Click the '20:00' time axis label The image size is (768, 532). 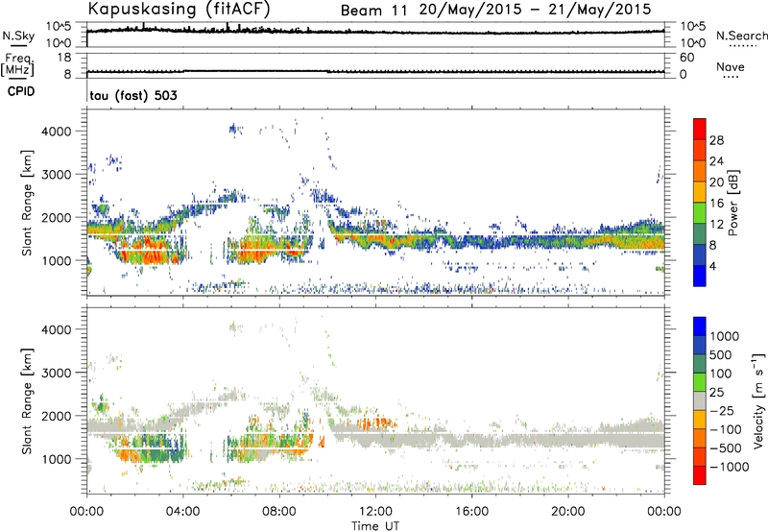568,512
